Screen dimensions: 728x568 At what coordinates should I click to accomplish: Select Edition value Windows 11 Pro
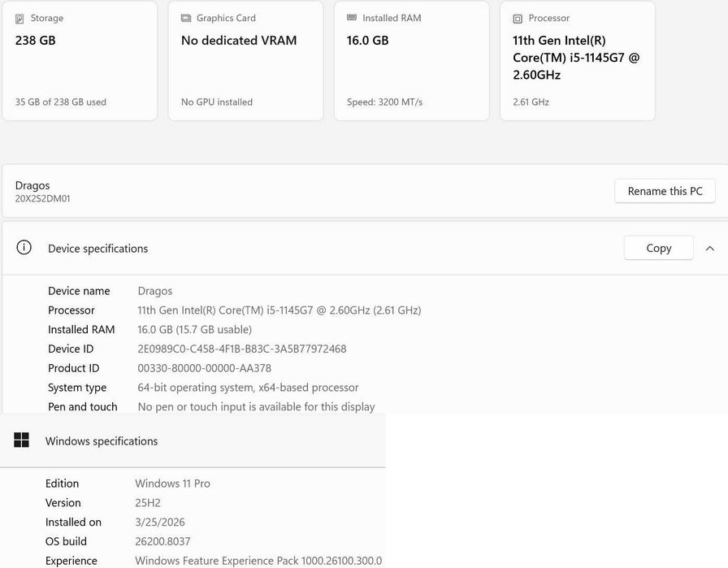tap(173, 483)
